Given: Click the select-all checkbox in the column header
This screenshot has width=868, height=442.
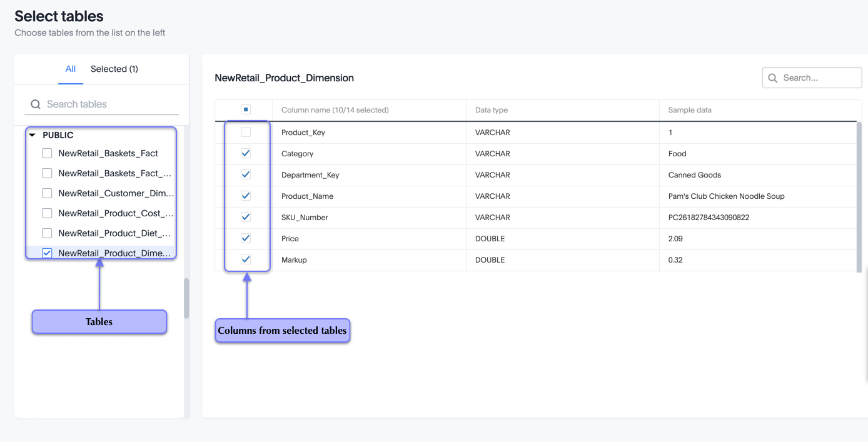Looking at the screenshot, I should [246, 109].
